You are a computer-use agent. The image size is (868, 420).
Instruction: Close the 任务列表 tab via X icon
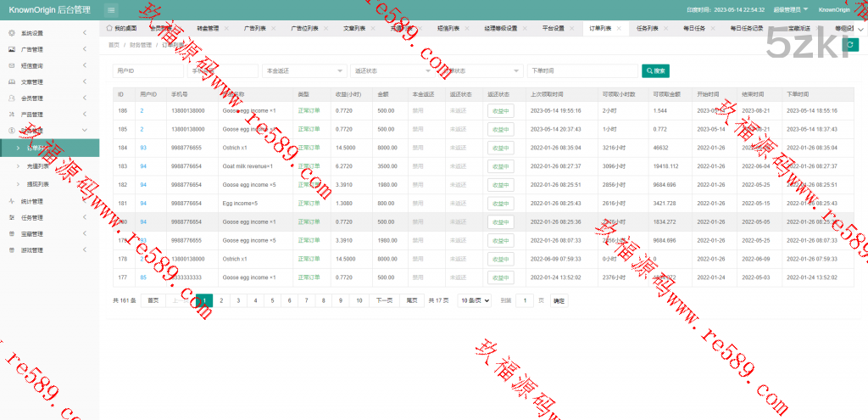click(x=665, y=28)
